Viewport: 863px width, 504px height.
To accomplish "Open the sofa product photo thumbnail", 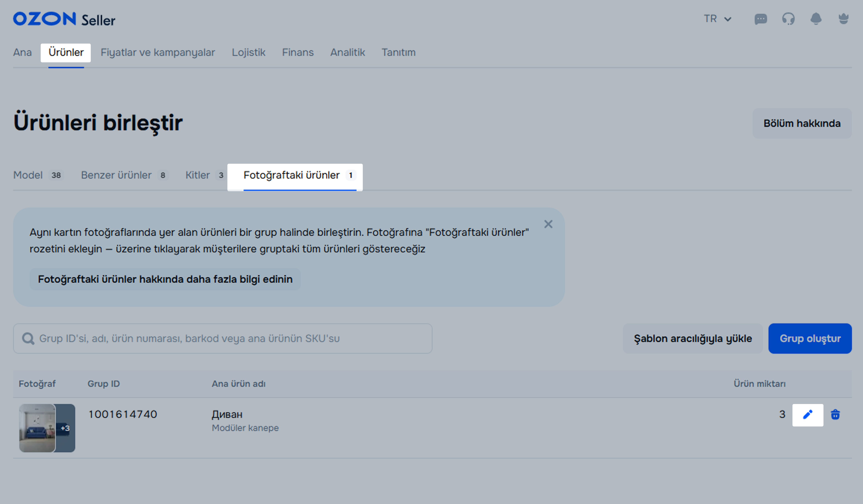I will (38, 428).
